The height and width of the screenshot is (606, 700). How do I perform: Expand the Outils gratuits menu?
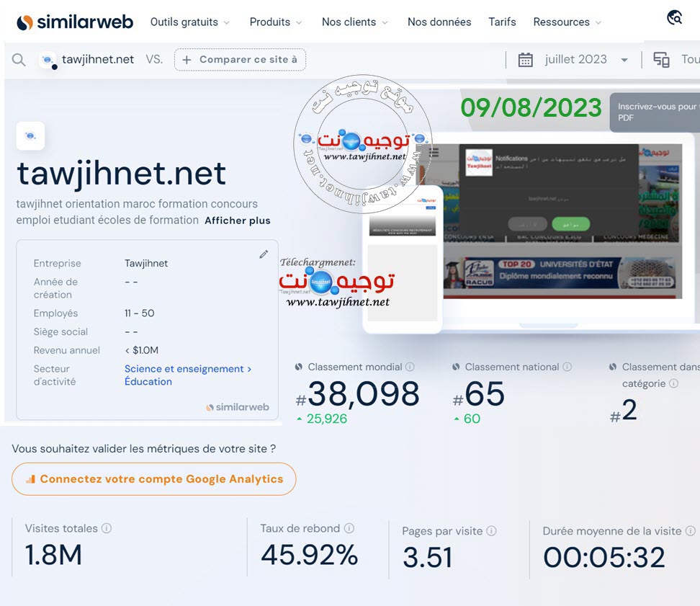pyautogui.click(x=189, y=22)
